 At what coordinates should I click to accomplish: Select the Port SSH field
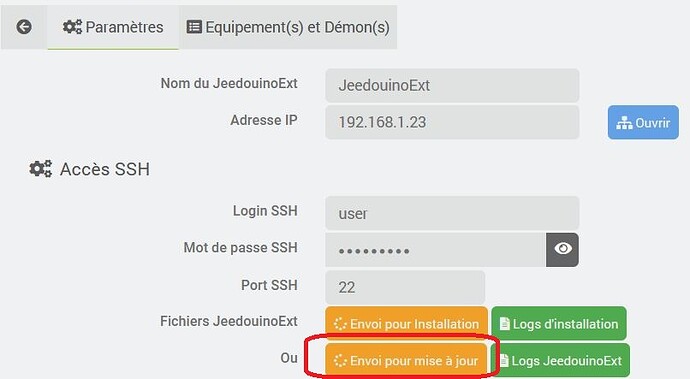(405, 287)
